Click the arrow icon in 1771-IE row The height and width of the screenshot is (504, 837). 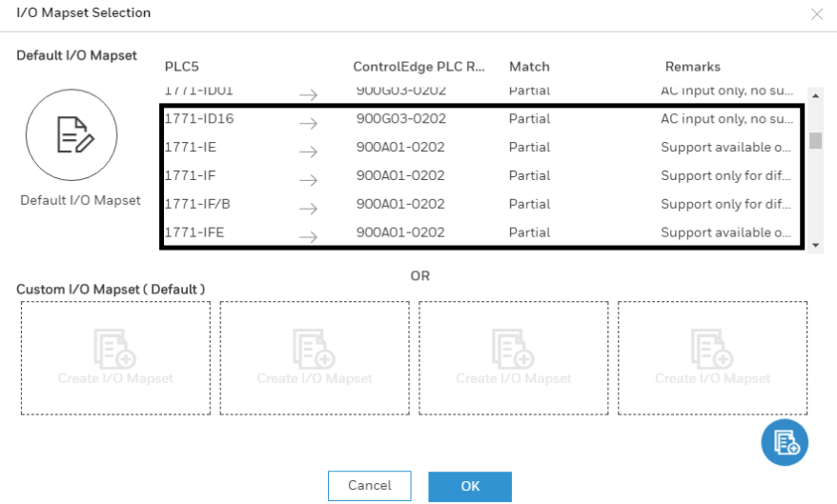click(x=308, y=152)
